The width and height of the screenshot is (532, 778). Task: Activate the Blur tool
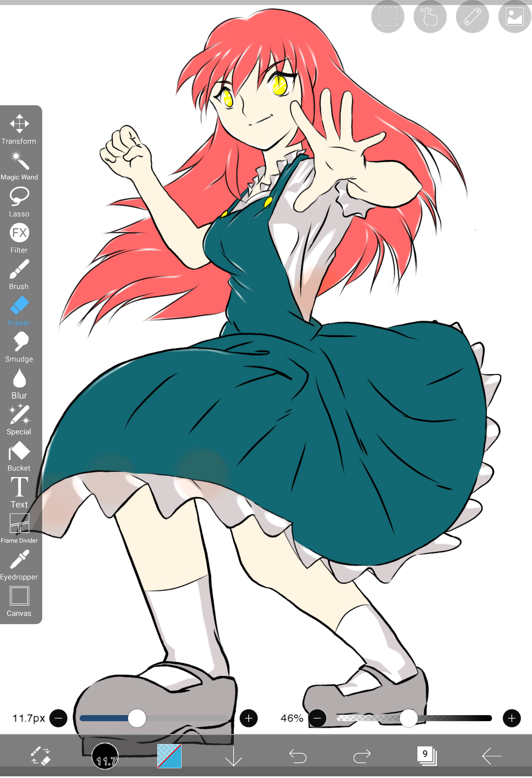pos(19,384)
